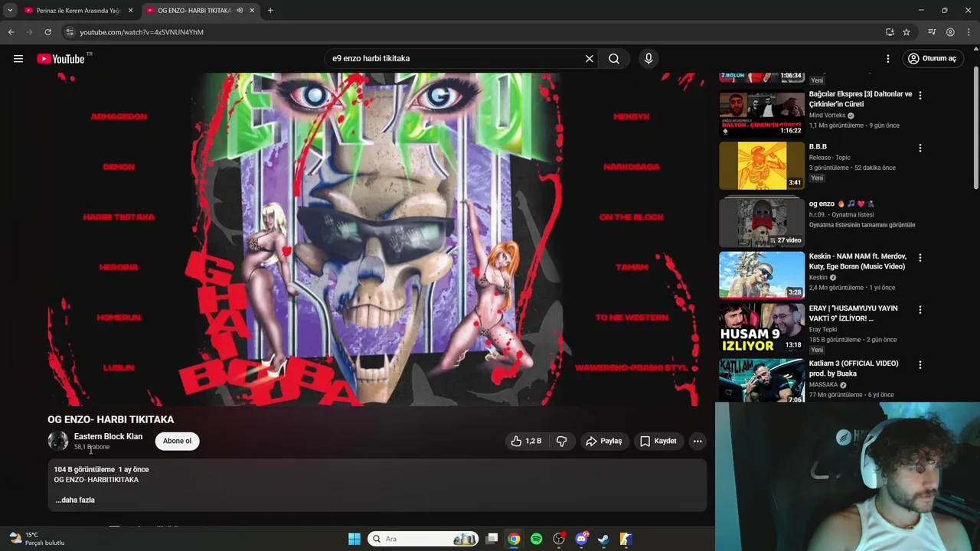The width and height of the screenshot is (980, 551).
Task: Open Eastern Block Klan channel avatar
Action: pyautogui.click(x=58, y=441)
